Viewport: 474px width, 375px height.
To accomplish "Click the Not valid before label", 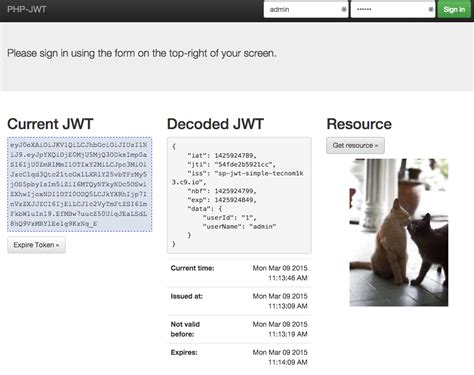I will (x=185, y=329).
